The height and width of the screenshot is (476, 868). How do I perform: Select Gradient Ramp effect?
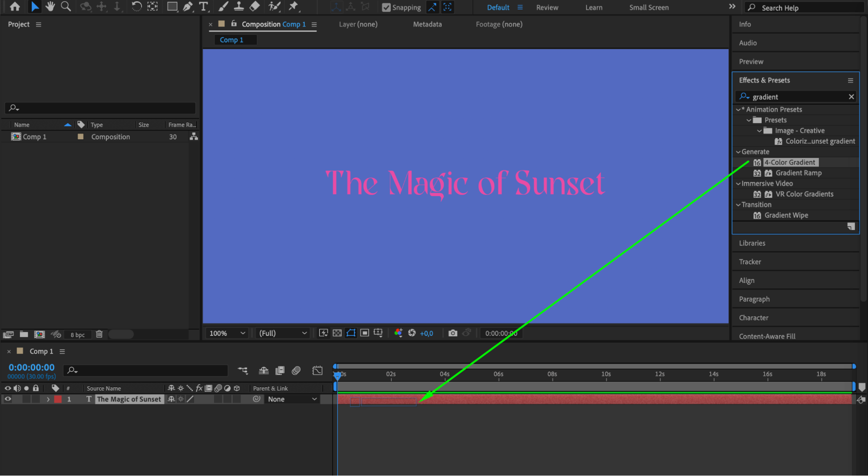(x=798, y=173)
